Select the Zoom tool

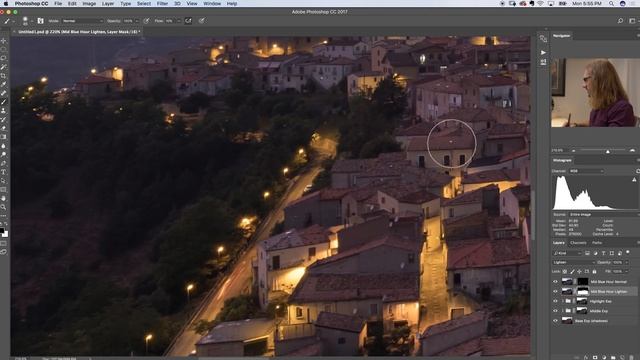pos(4,207)
